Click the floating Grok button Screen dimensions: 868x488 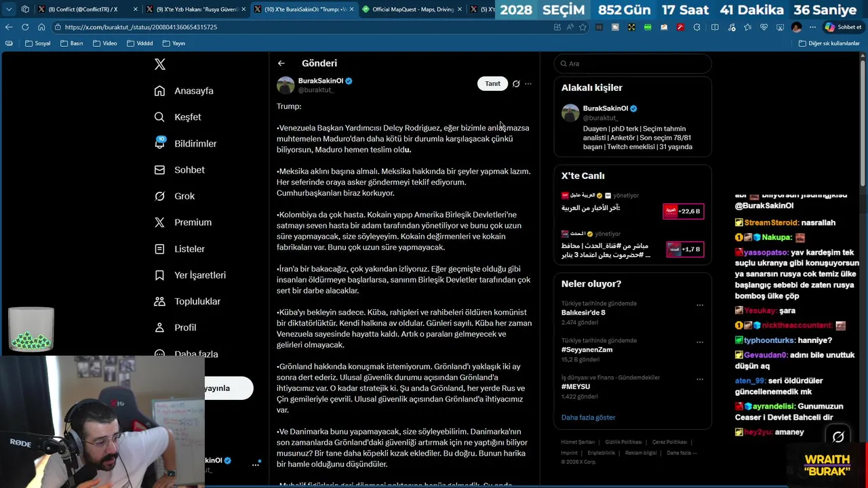838,437
